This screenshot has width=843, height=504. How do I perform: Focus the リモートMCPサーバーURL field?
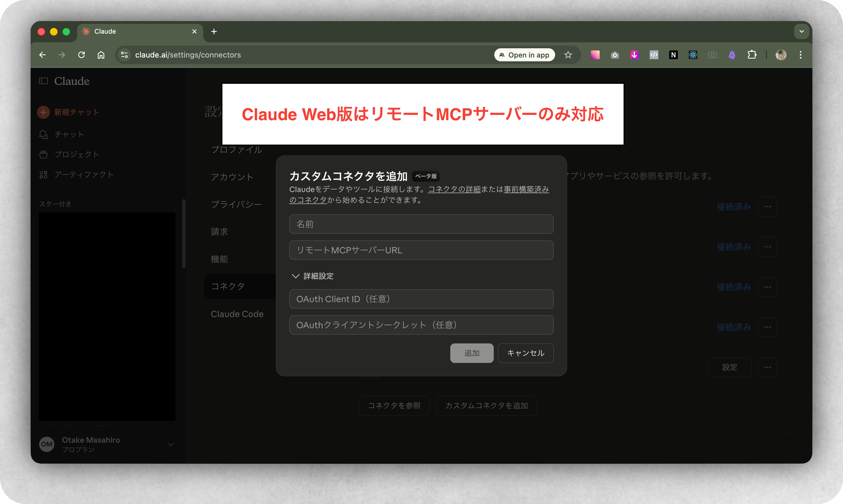point(421,250)
